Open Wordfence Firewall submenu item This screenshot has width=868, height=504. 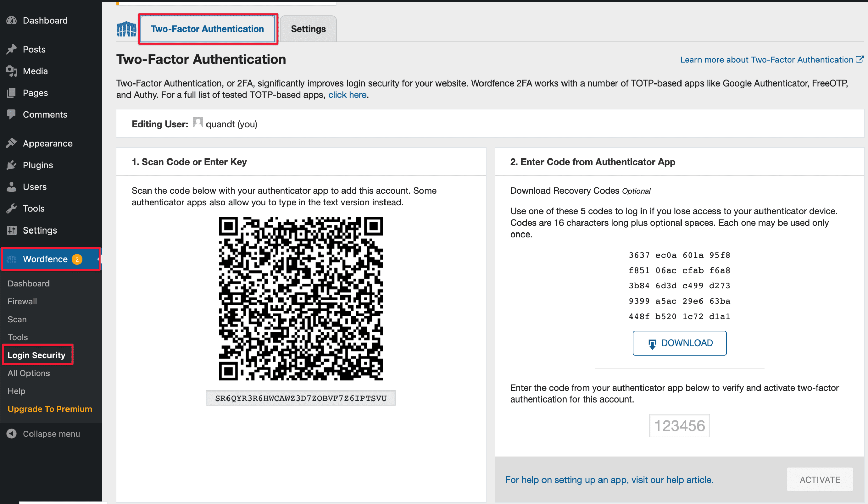22,301
